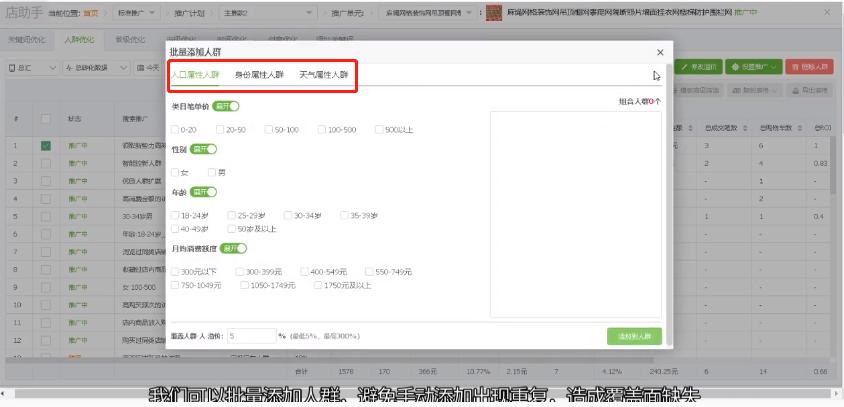This screenshot has height=407, width=844.
Task: Toggle the 类目笔单价 expand switch
Action: [x=226, y=106]
